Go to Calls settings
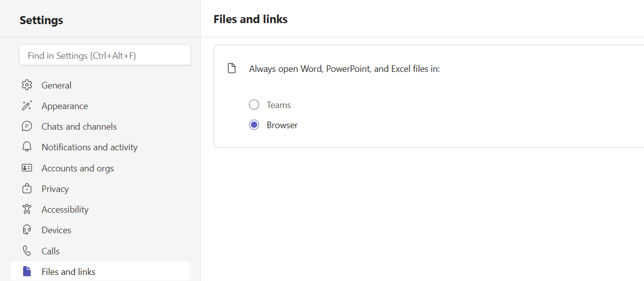 (x=100, y=251)
